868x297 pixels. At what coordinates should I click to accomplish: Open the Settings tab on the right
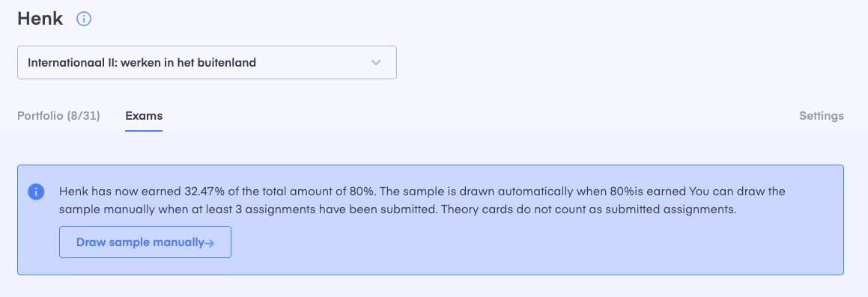(822, 116)
